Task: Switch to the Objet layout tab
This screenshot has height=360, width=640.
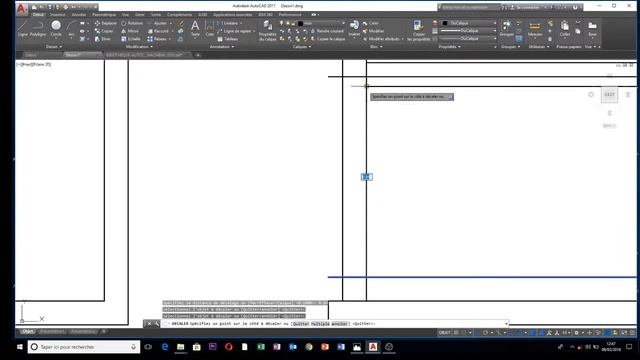Action: [28, 331]
